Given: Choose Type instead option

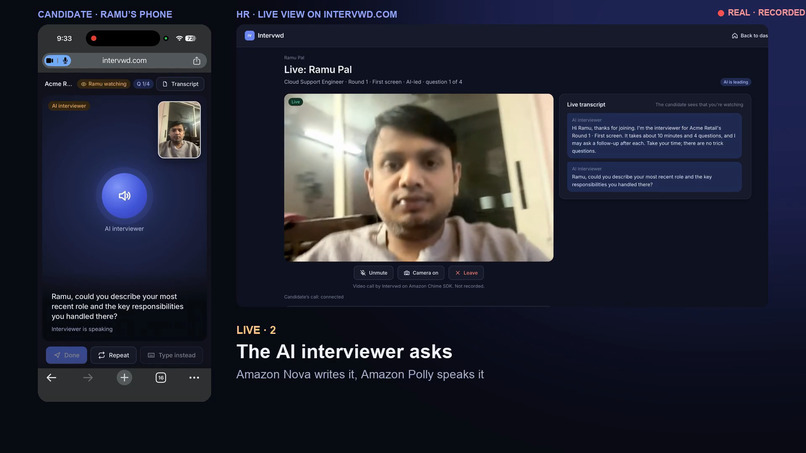Looking at the screenshot, I should [x=172, y=355].
